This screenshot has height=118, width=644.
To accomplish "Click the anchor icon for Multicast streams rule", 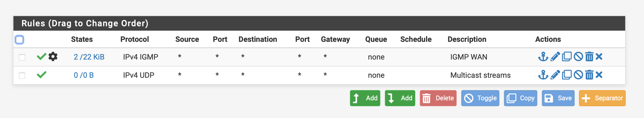I will [x=543, y=75].
